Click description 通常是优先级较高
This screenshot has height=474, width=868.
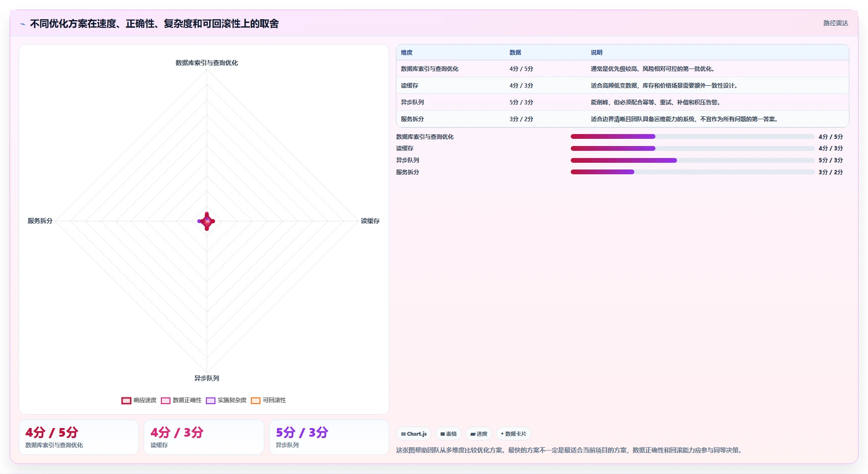[653, 69]
